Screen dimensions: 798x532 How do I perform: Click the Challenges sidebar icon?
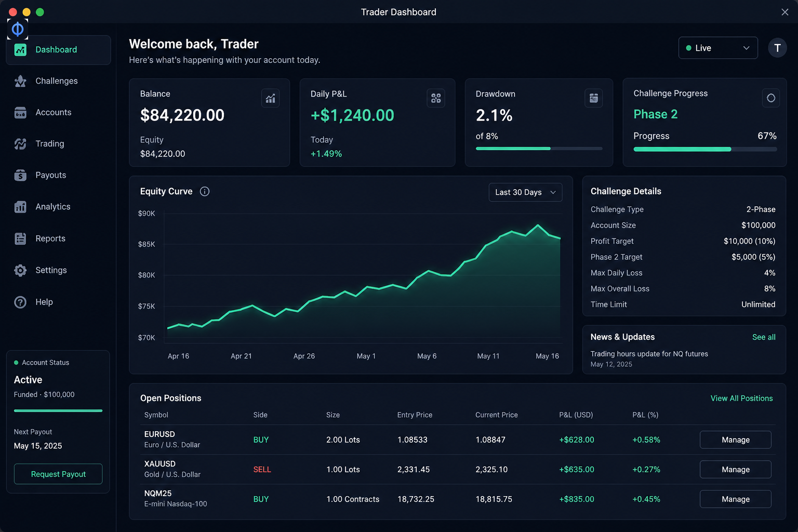coord(20,81)
